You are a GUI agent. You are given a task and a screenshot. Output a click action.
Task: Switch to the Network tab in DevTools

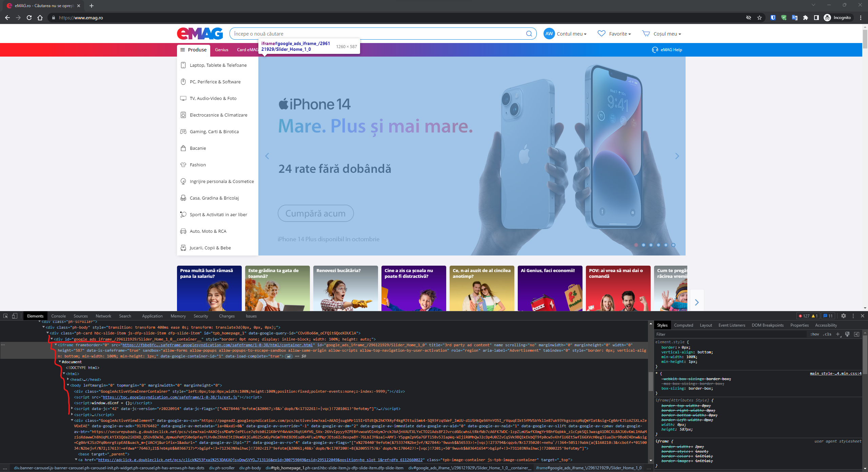[103, 316]
